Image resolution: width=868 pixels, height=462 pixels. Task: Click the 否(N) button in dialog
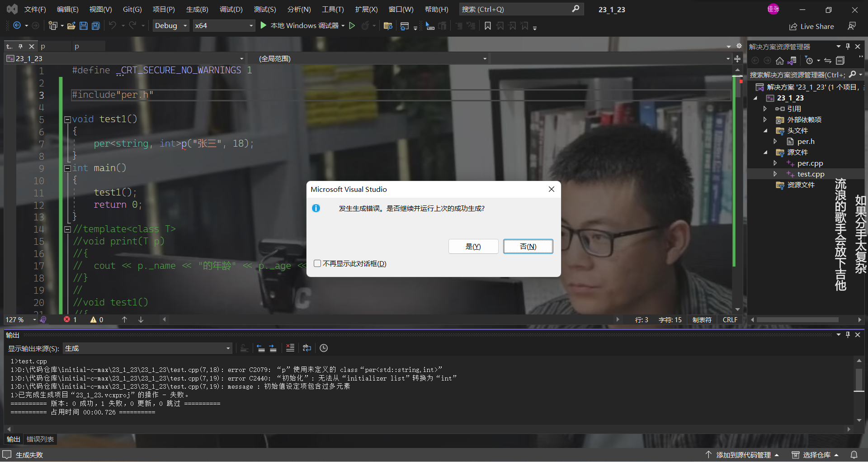(x=528, y=246)
